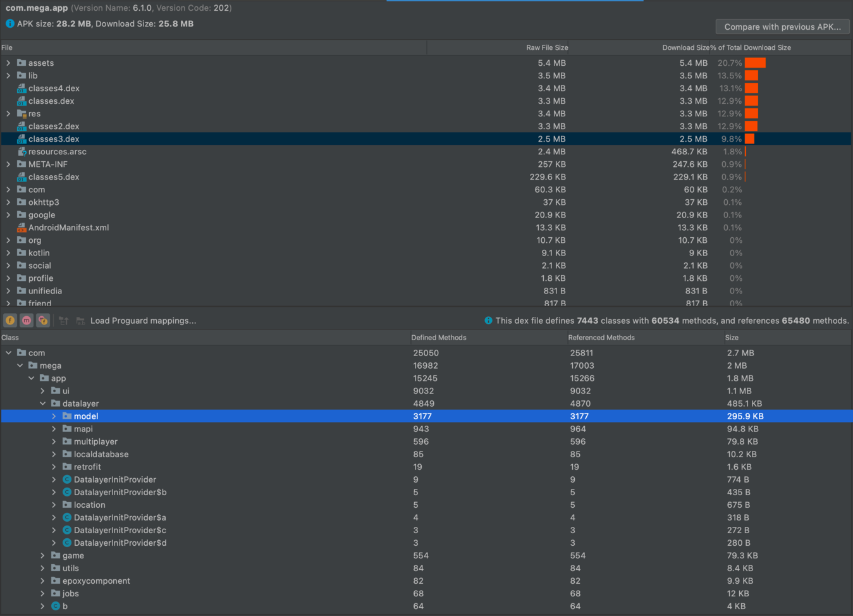
Task: Expand the game package
Action: [42, 555]
